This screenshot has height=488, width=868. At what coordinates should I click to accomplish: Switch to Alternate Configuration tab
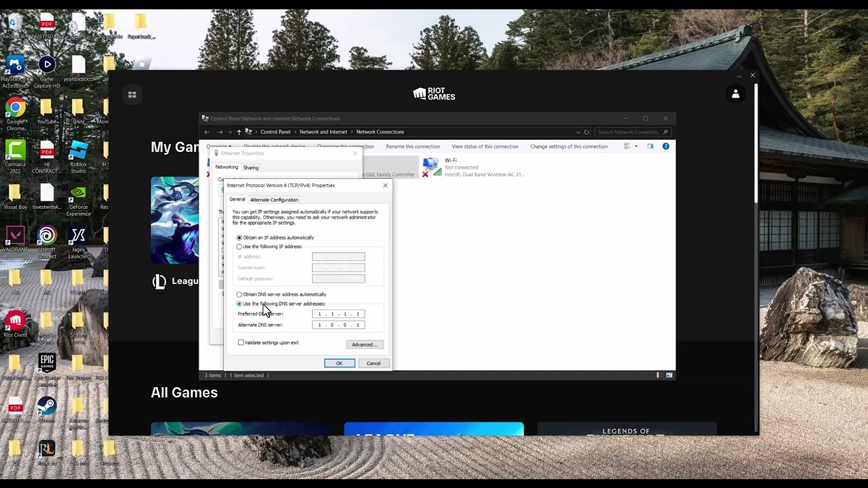click(x=274, y=200)
